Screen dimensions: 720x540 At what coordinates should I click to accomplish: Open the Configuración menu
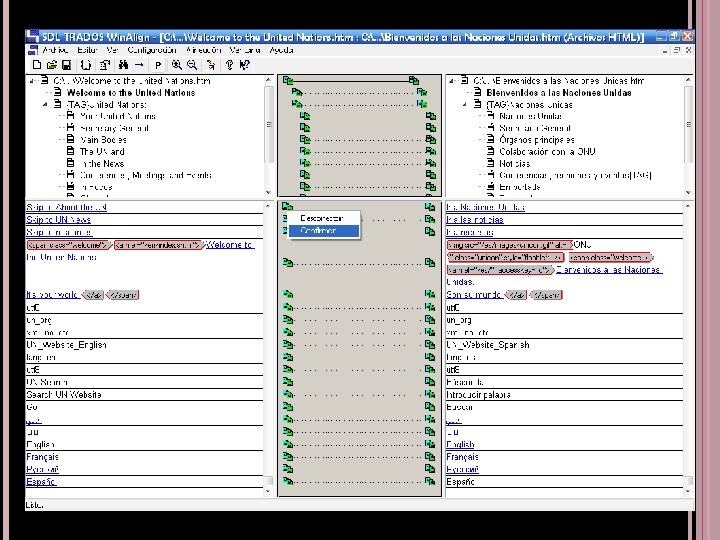tap(152, 50)
